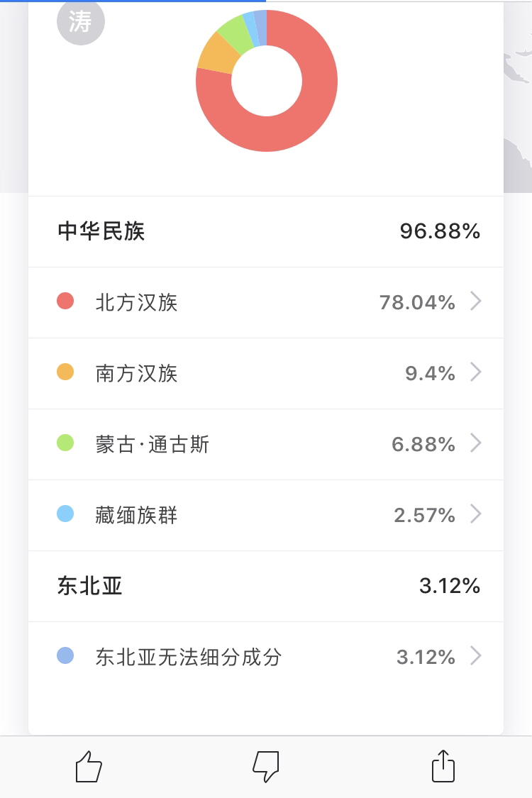Select orange dot beside 南方汉族

click(x=65, y=372)
